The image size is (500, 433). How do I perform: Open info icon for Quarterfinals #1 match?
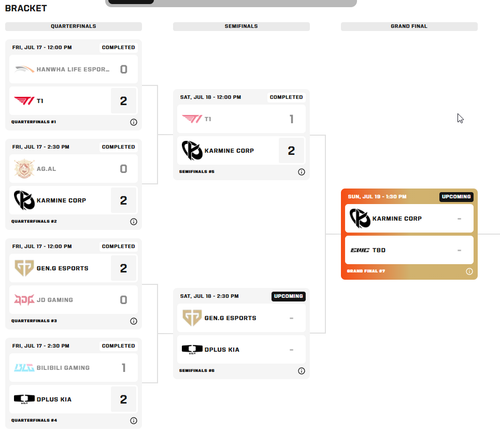coord(133,122)
